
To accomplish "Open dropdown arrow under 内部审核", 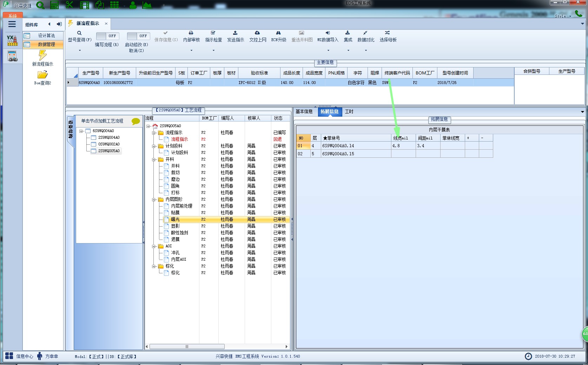I will [191, 51].
